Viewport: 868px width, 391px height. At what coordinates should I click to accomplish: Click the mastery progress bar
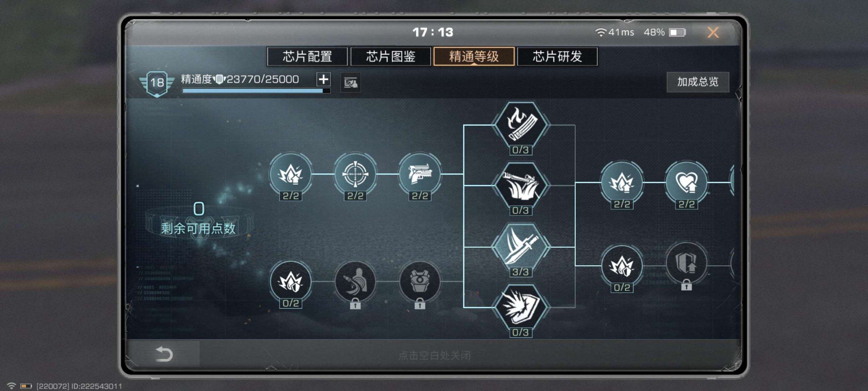(256, 91)
